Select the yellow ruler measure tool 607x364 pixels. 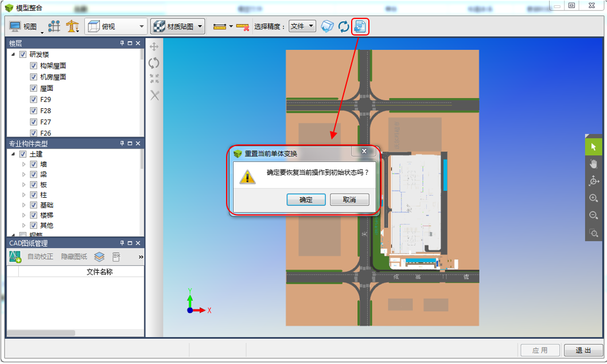[x=220, y=26]
